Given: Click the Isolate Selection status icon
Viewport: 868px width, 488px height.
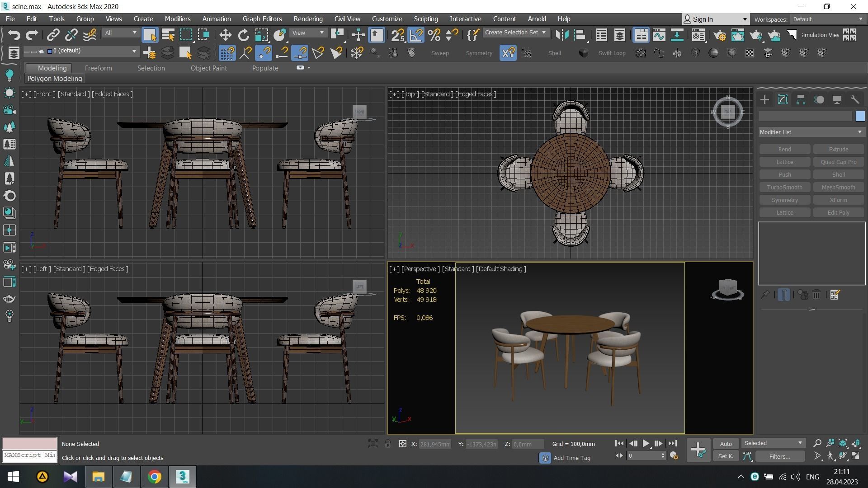Looking at the screenshot, I should coord(373,444).
